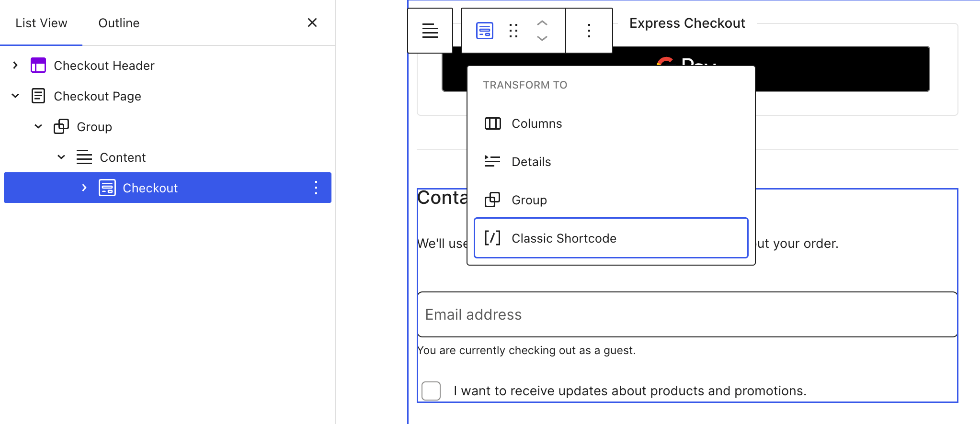Viewport: 980px width, 424px height.
Task: Check the product updates and promotions box
Action: coord(431,391)
